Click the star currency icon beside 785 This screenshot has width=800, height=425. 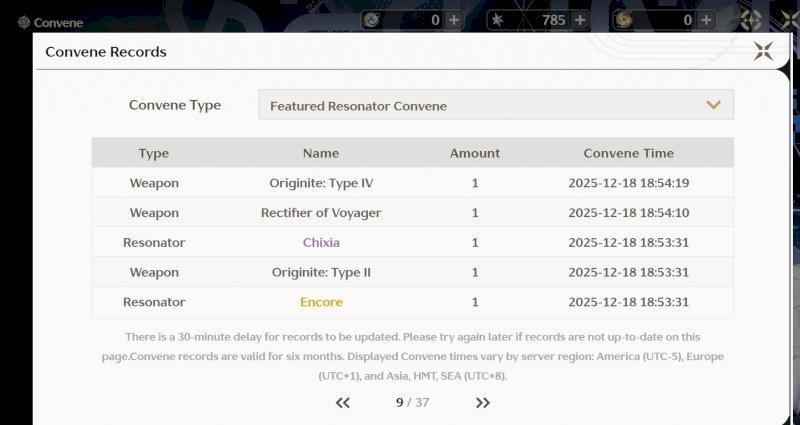point(498,20)
